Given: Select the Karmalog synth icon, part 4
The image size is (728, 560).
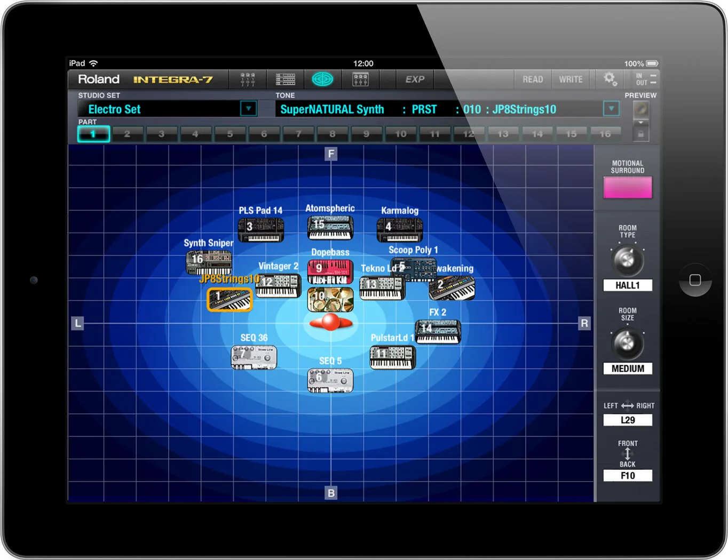Looking at the screenshot, I should click(400, 229).
